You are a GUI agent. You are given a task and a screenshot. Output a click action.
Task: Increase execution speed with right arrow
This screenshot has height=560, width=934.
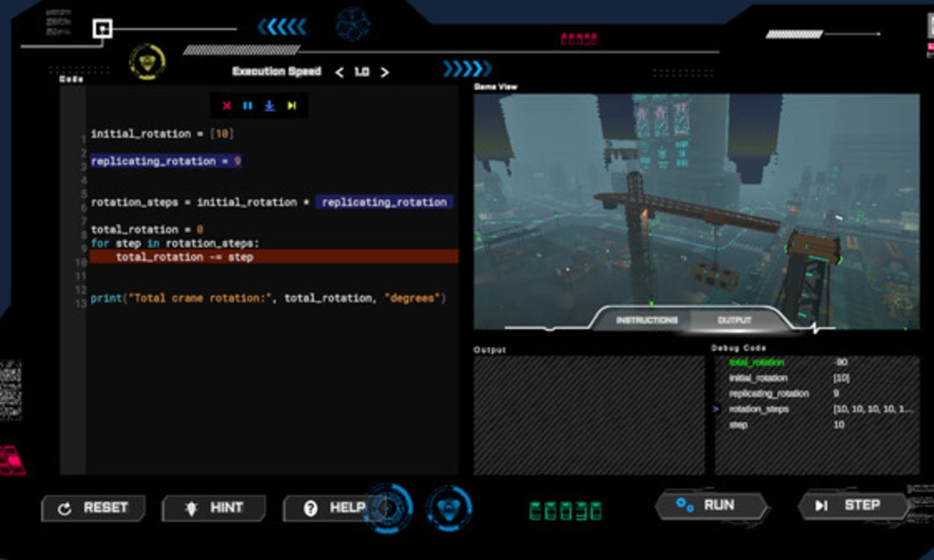pyautogui.click(x=384, y=72)
